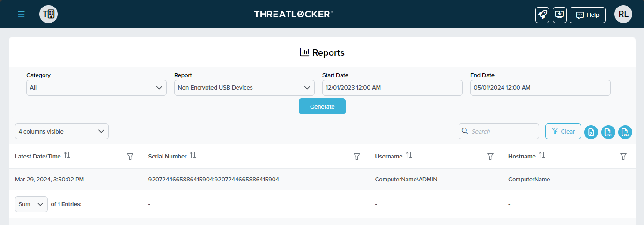Click the 'of 1 Entries:' text

point(66,204)
